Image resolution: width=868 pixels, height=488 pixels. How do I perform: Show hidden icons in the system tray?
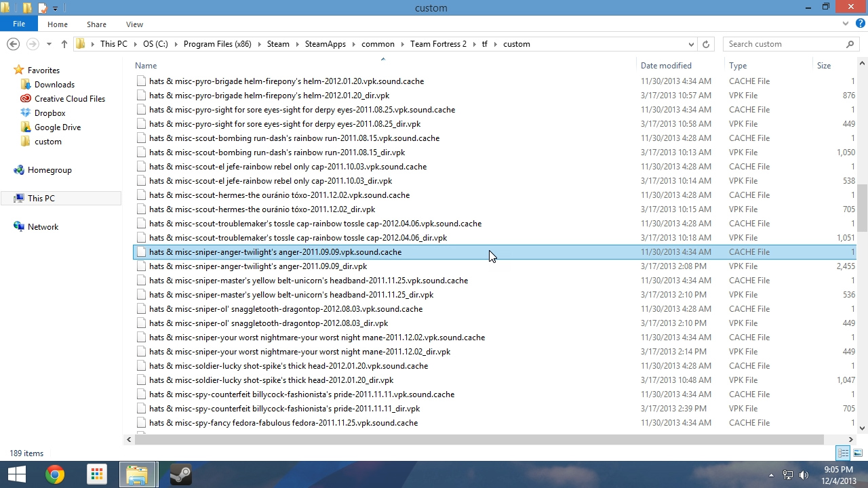tap(771, 475)
